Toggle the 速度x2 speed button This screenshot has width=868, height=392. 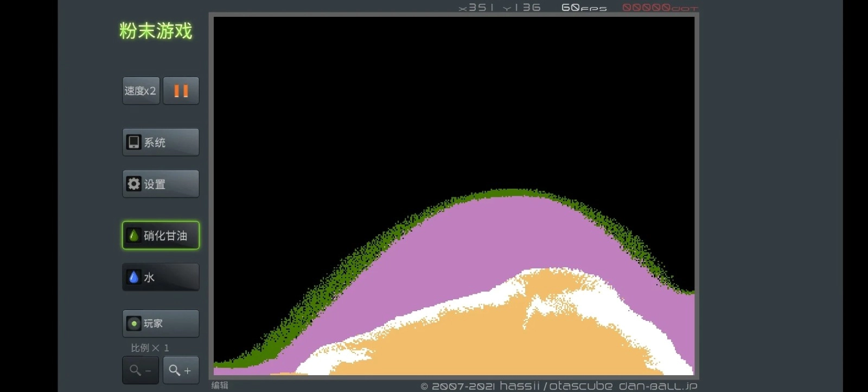click(x=141, y=91)
